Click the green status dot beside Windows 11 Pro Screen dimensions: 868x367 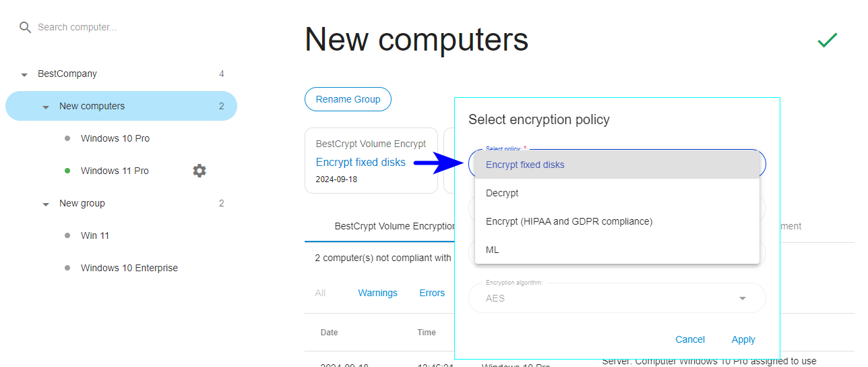pos(67,171)
